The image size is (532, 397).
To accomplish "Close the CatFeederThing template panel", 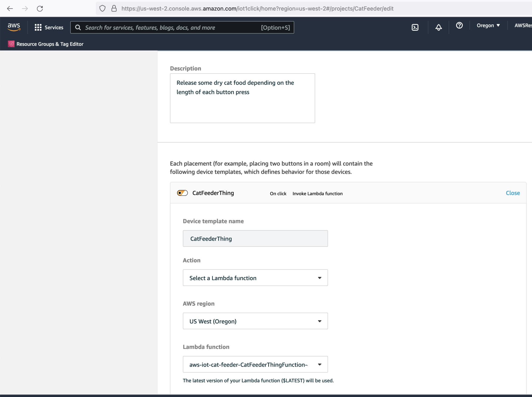I will click(x=513, y=193).
